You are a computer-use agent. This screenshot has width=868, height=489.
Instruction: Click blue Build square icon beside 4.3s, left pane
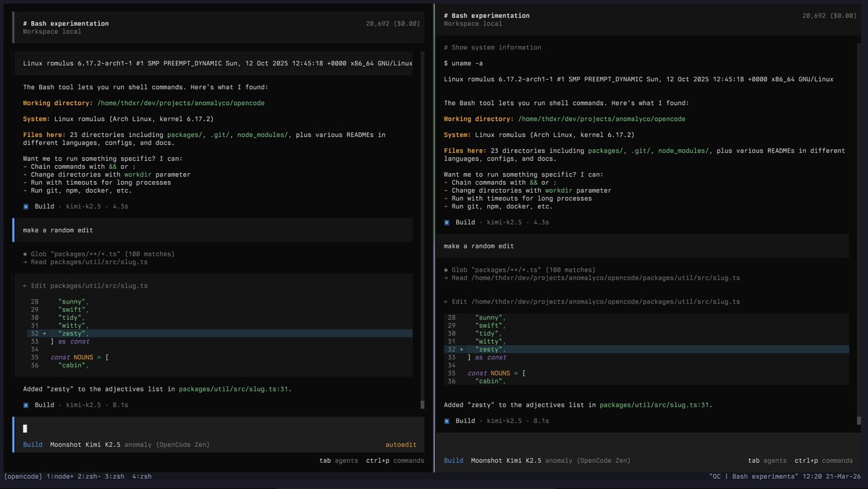(x=25, y=206)
